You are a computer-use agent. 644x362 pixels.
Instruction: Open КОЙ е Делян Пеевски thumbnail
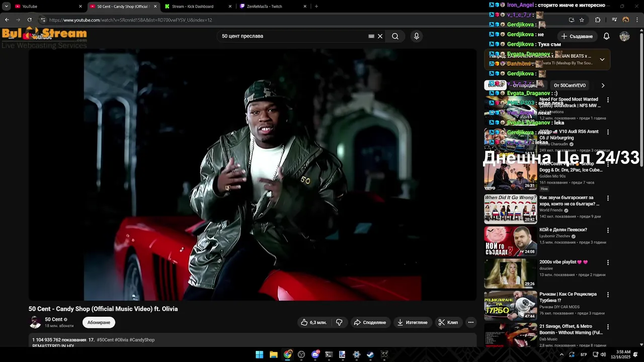click(x=510, y=241)
